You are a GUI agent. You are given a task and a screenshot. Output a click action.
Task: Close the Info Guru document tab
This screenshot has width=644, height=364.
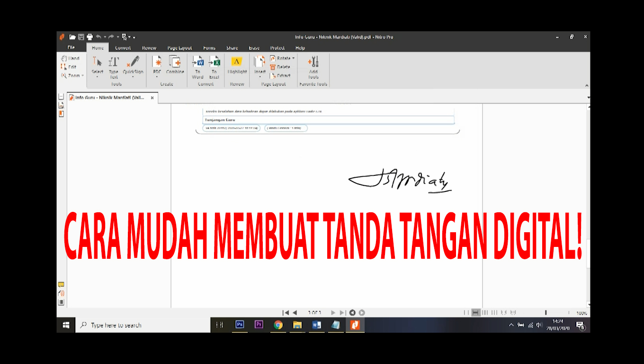tap(152, 98)
